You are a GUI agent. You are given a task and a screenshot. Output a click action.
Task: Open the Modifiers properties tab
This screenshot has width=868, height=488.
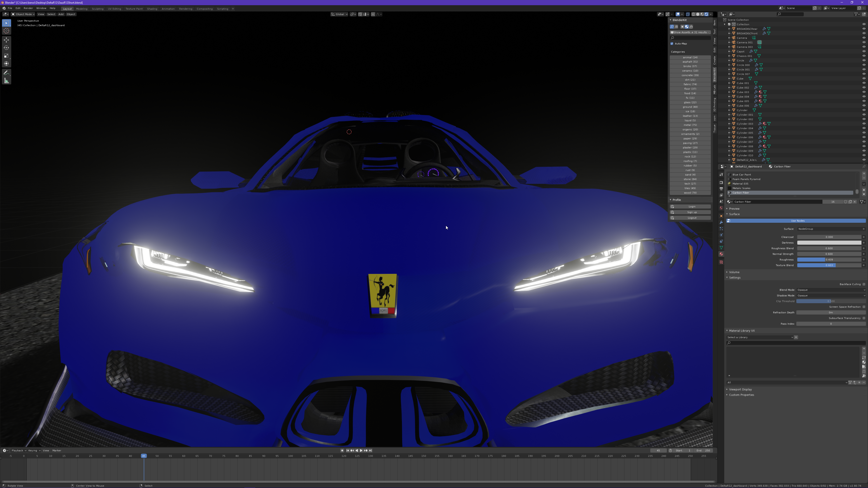[721, 222]
